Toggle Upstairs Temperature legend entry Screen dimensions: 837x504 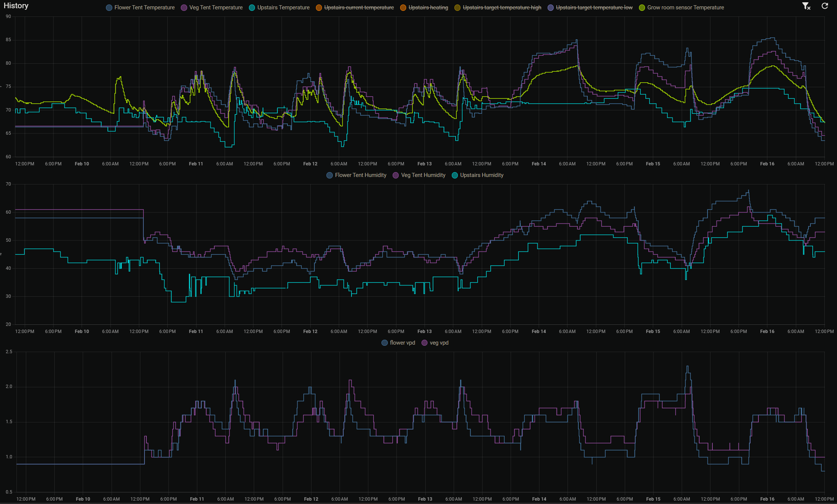tap(283, 7)
